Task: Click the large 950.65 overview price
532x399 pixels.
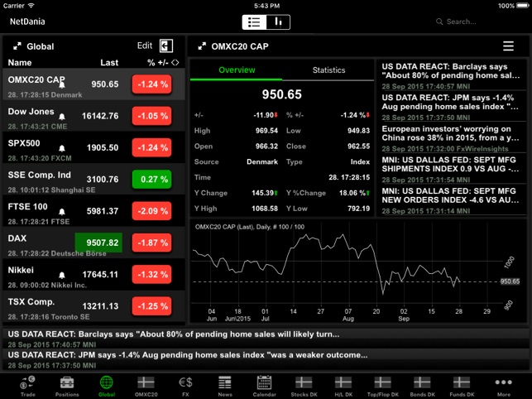Action: tap(281, 94)
